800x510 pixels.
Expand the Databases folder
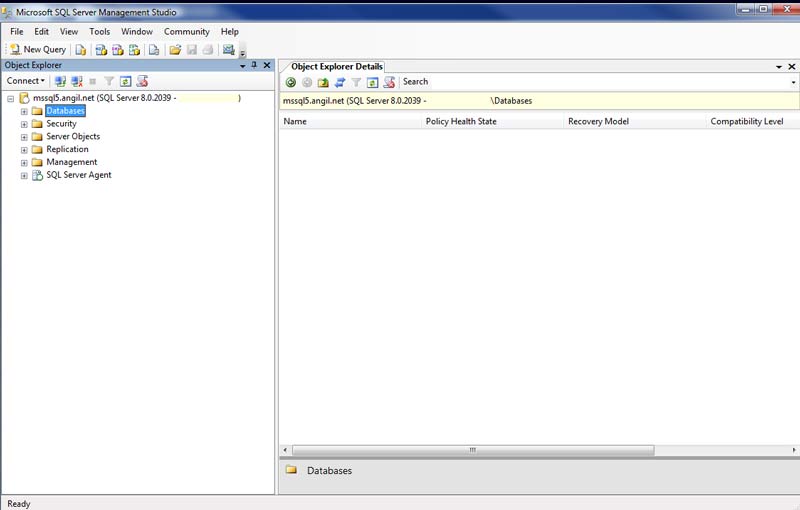tap(24, 111)
